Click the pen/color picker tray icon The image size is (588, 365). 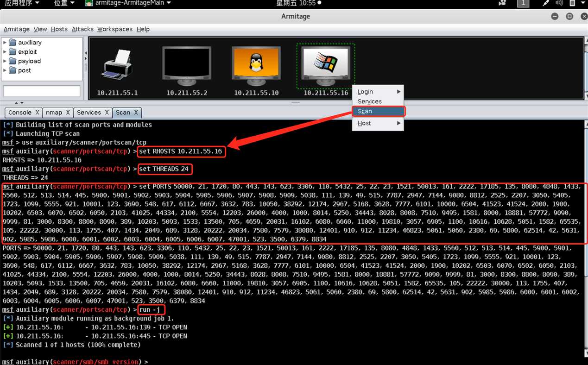pos(546,3)
